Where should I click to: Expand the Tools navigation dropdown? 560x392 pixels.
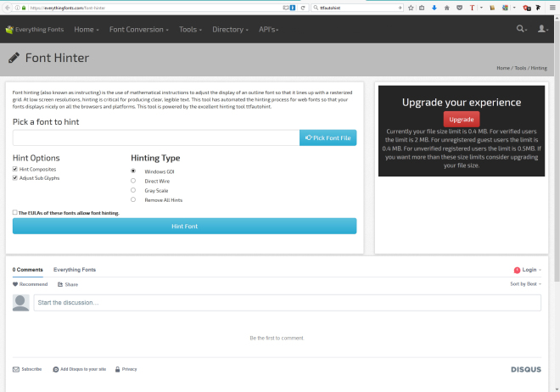pos(190,30)
